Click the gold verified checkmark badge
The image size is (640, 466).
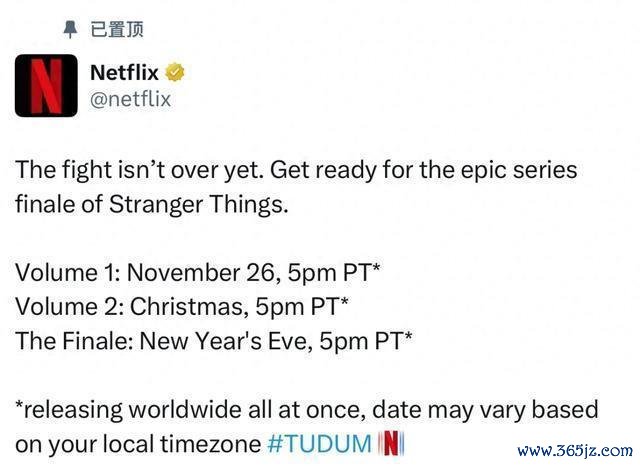(175, 72)
